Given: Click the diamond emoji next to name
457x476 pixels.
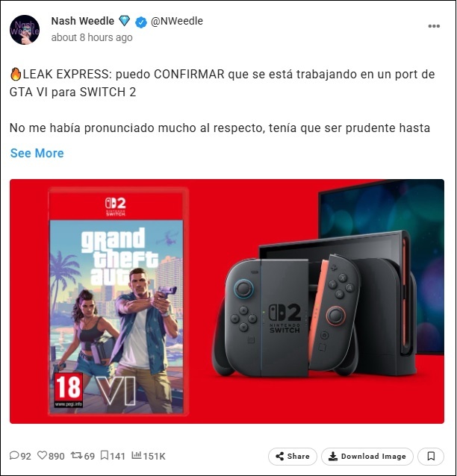Looking at the screenshot, I should pyautogui.click(x=124, y=21).
